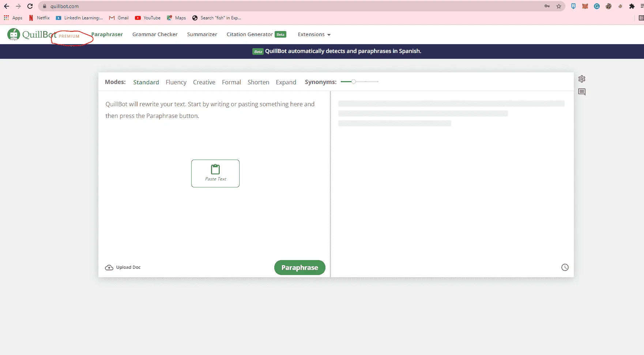Click the Synonyms slider handle
The width and height of the screenshot is (644, 355).
pyautogui.click(x=354, y=82)
